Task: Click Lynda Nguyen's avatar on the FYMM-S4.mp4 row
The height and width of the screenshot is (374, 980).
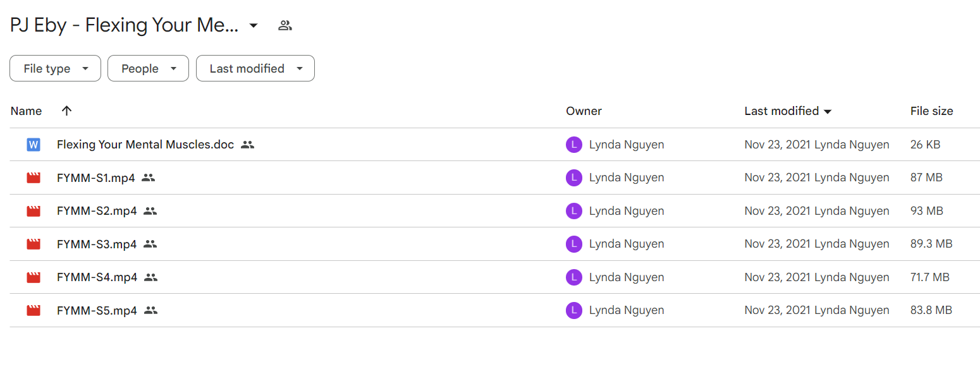Action: (573, 277)
